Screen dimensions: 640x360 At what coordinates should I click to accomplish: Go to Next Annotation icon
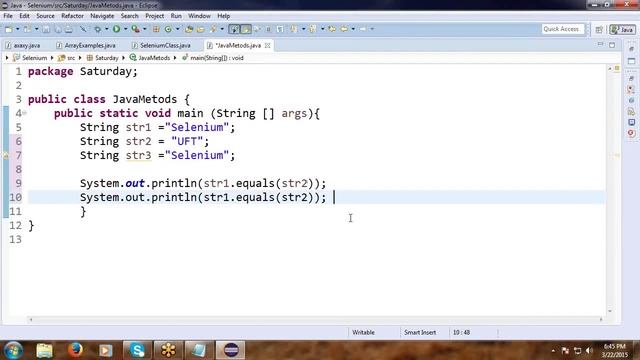coord(293,29)
